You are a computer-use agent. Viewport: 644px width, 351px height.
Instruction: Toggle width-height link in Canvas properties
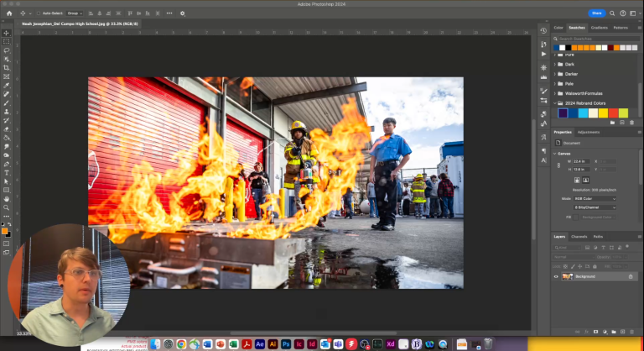[x=558, y=165]
